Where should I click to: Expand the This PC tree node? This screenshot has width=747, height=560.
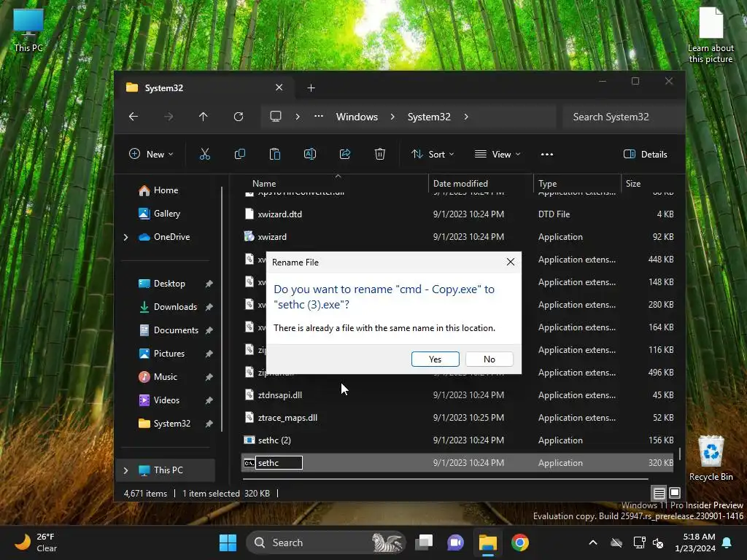(125, 470)
